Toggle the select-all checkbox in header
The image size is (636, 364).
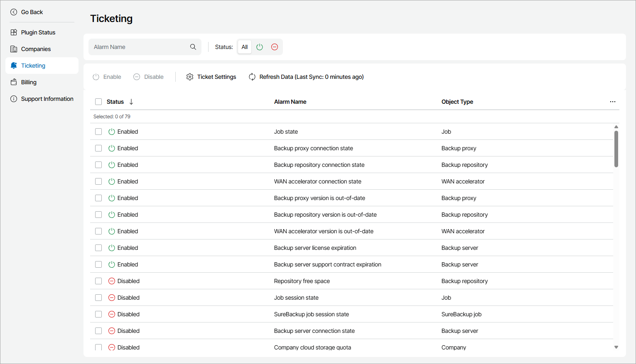98,102
